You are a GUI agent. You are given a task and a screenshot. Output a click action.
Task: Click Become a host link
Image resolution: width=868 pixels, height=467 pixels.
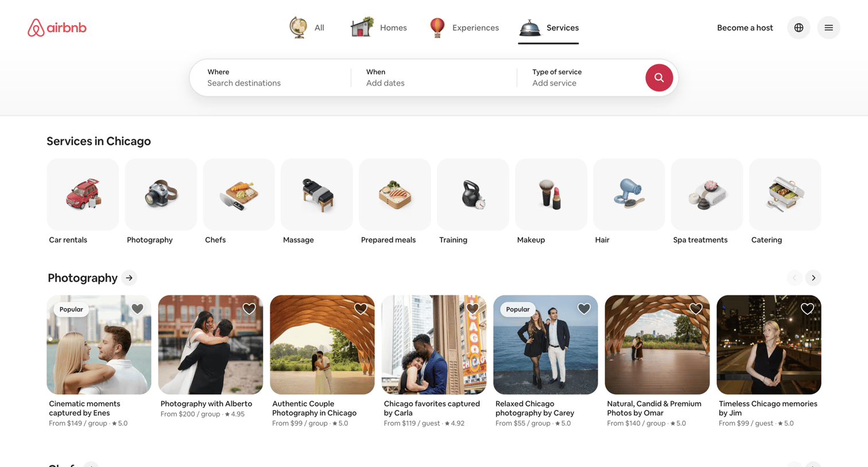click(745, 28)
